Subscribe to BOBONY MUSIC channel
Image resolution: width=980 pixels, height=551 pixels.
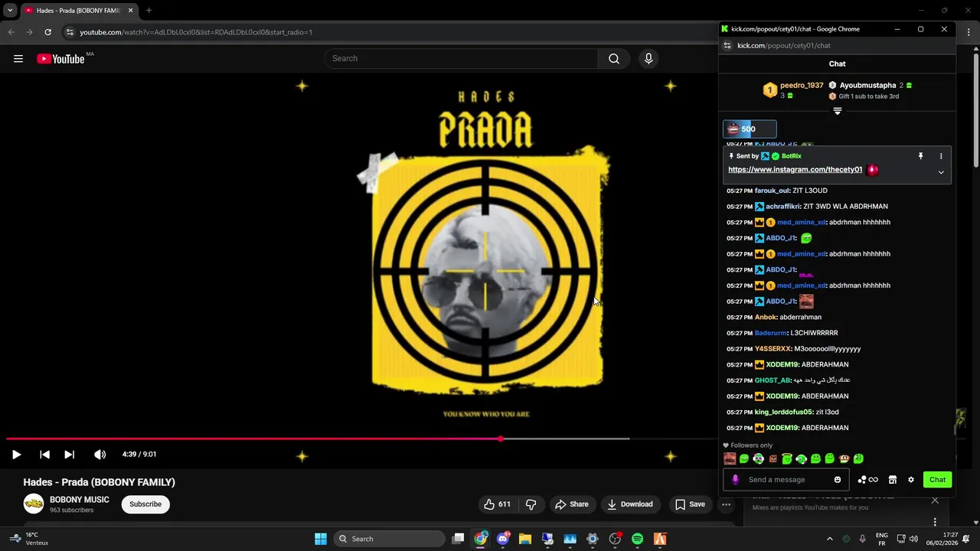pos(145,504)
